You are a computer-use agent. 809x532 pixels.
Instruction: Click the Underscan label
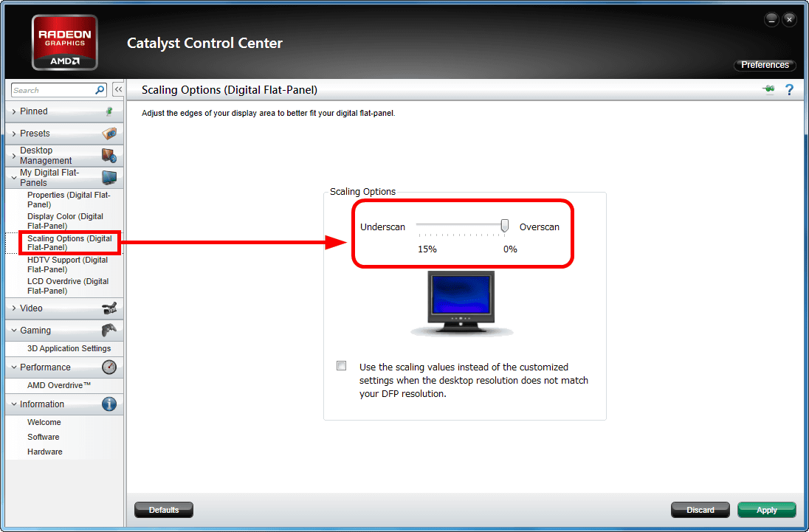point(382,227)
